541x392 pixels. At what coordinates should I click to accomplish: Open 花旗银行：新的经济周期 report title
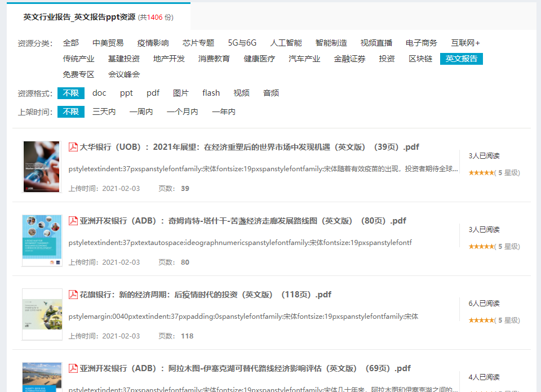tap(206, 295)
